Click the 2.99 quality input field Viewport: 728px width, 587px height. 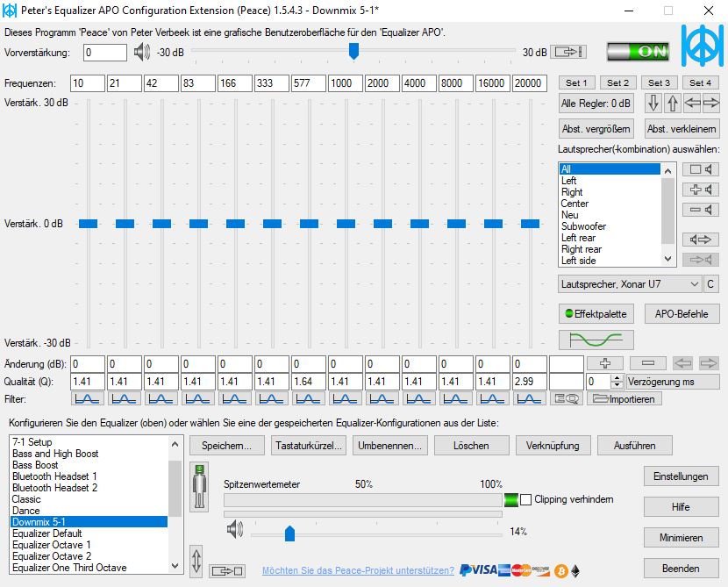click(x=529, y=382)
